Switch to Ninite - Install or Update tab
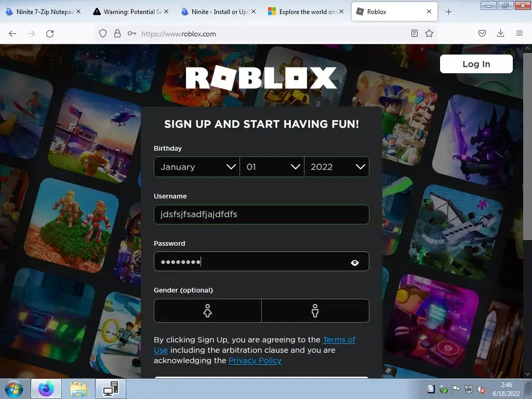This screenshot has height=399, width=532. 219,12
